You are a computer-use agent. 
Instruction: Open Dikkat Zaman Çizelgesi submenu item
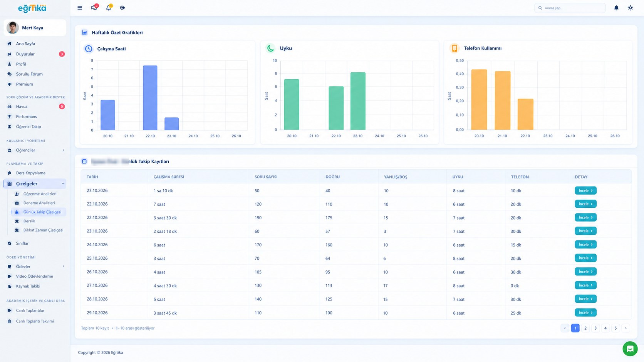[x=43, y=230]
